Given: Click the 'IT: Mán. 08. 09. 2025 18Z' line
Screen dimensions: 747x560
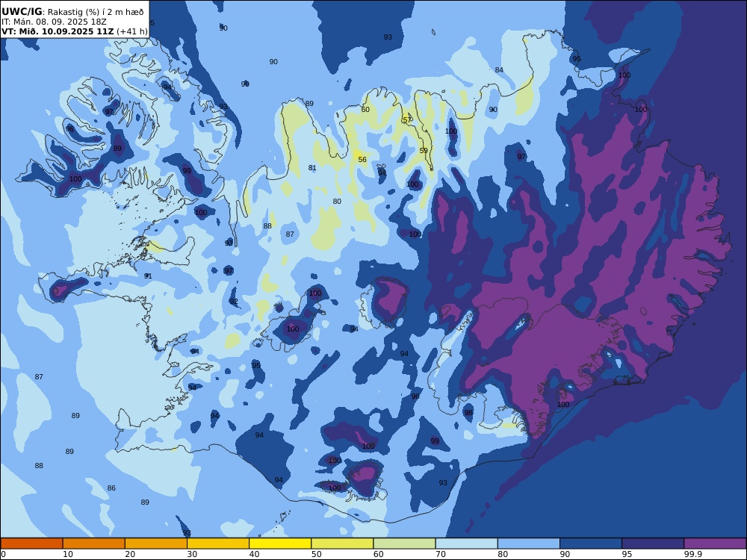Looking at the screenshot, I should [x=54, y=22].
